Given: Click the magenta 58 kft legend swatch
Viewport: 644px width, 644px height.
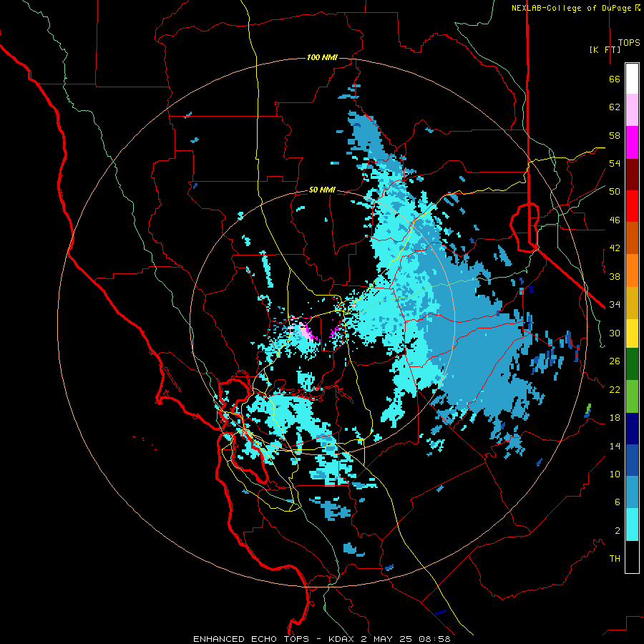Looking at the screenshot, I should (632, 142).
